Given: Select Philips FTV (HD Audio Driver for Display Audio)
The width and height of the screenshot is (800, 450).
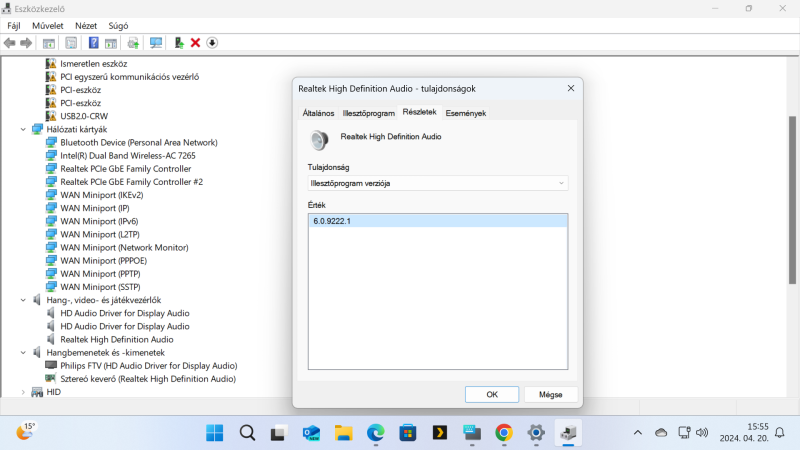Looking at the screenshot, I should pos(148,366).
